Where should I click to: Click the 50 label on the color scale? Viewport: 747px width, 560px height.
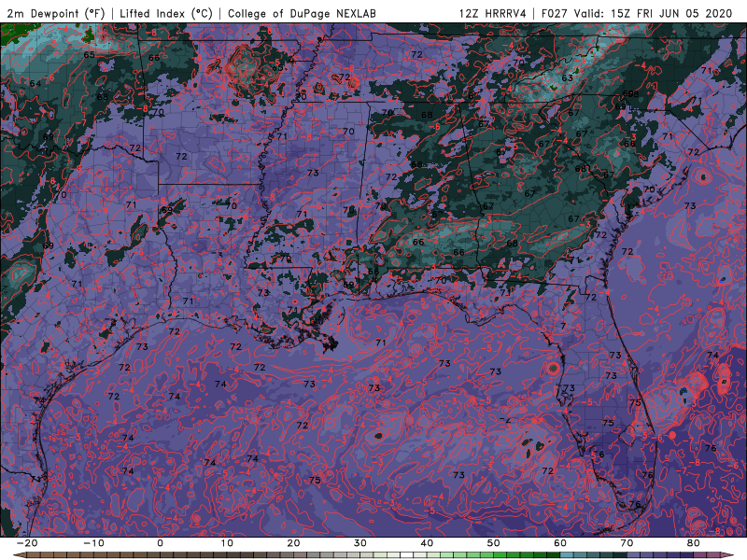click(x=494, y=543)
